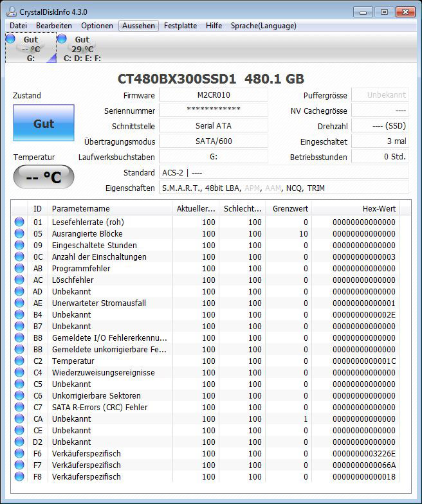The width and height of the screenshot is (422, 504).
Task: Click status orb of row D2
Action: point(19,442)
